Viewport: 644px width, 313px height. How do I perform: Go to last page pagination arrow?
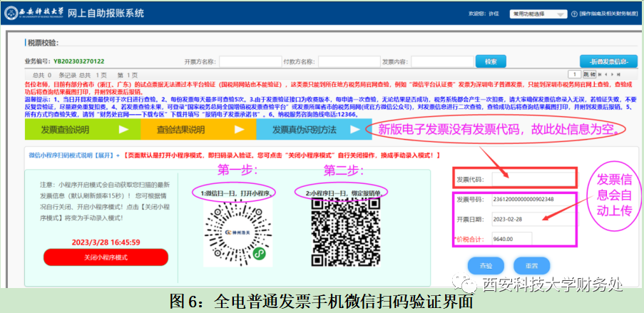coord(618,74)
